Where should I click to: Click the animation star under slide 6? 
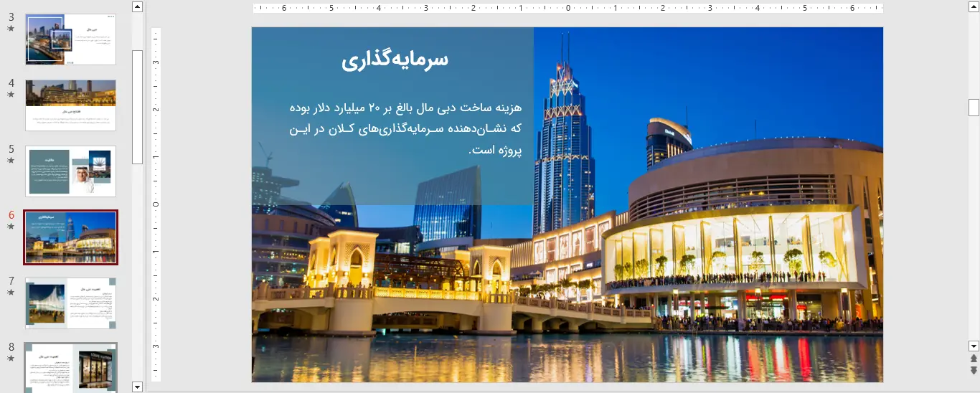[11, 227]
